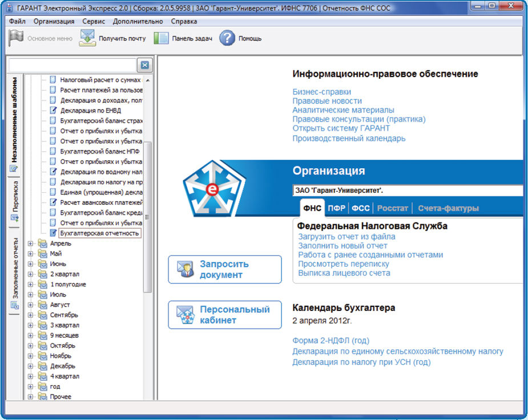Click the Получить почту mail icon

(87, 38)
